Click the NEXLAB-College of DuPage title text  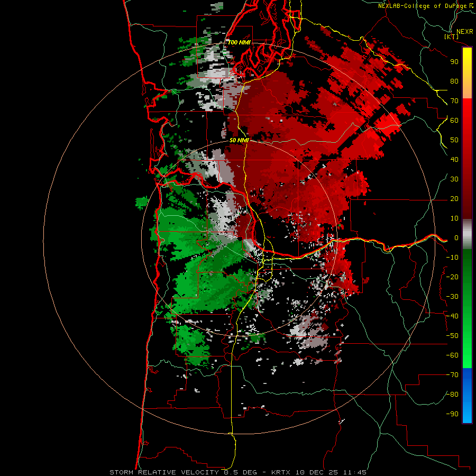[422, 6]
